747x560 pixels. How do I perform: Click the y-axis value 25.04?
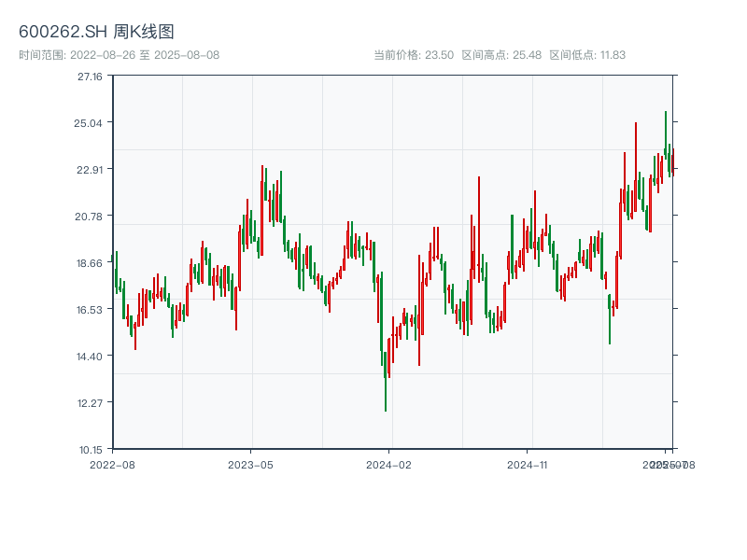click(88, 123)
